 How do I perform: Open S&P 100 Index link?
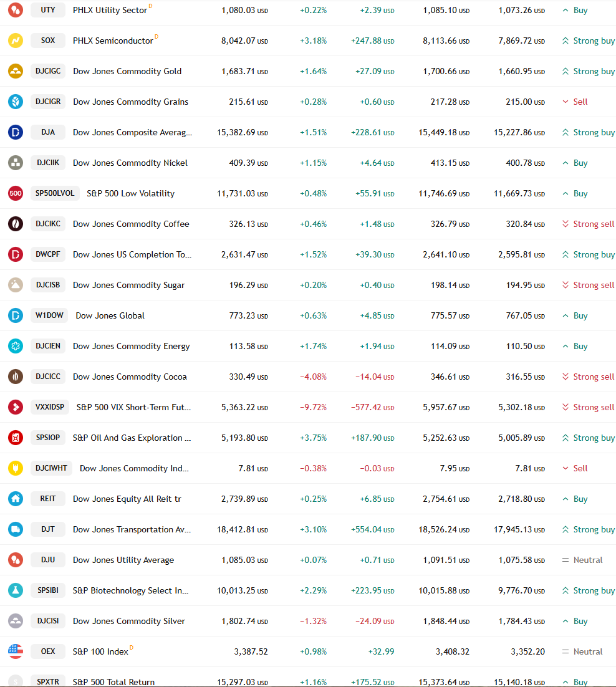(100, 651)
